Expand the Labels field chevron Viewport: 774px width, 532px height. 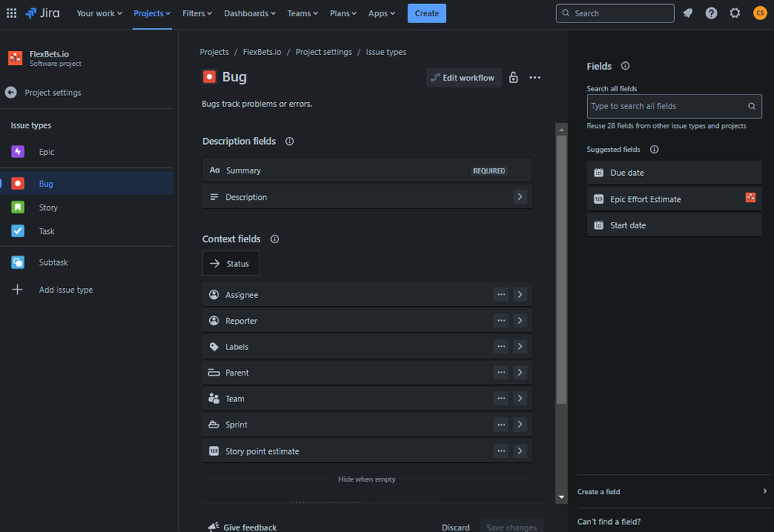pyautogui.click(x=520, y=346)
